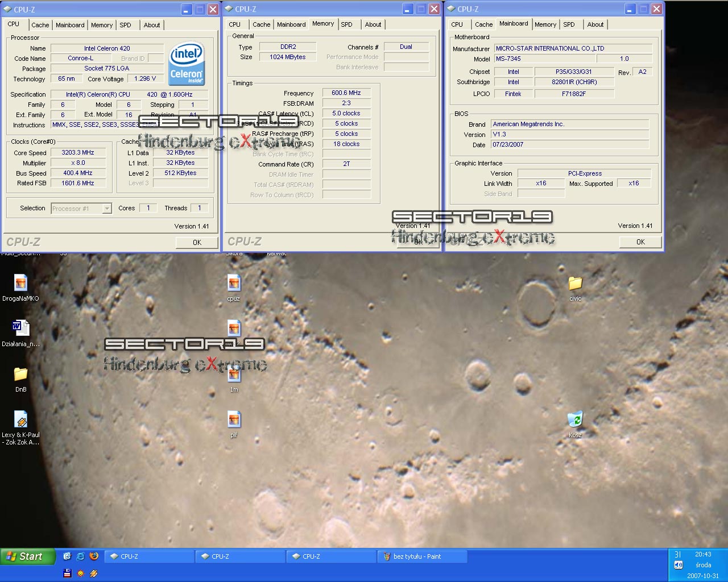Click the manufacturer MICRO-STAR INTERNATIONAL CO.,LTD field
Screen dimensions: 728x582
(573, 48)
